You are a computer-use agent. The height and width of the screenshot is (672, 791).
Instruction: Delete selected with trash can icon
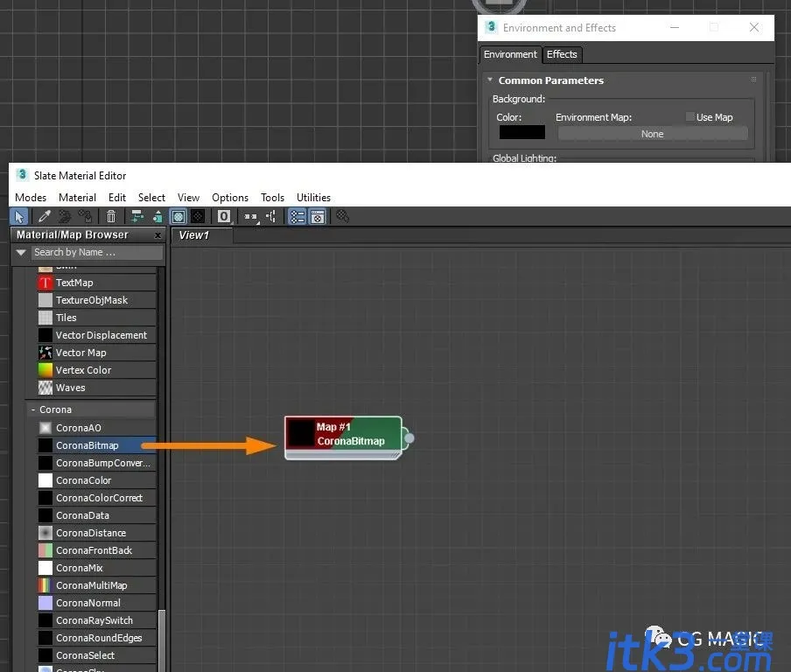[111, 217]
